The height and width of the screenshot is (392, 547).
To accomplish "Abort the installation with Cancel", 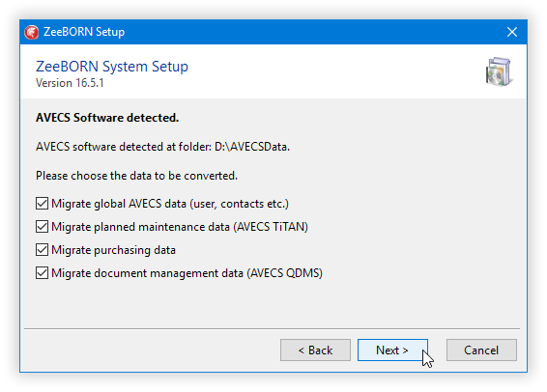I will (481, 350).
